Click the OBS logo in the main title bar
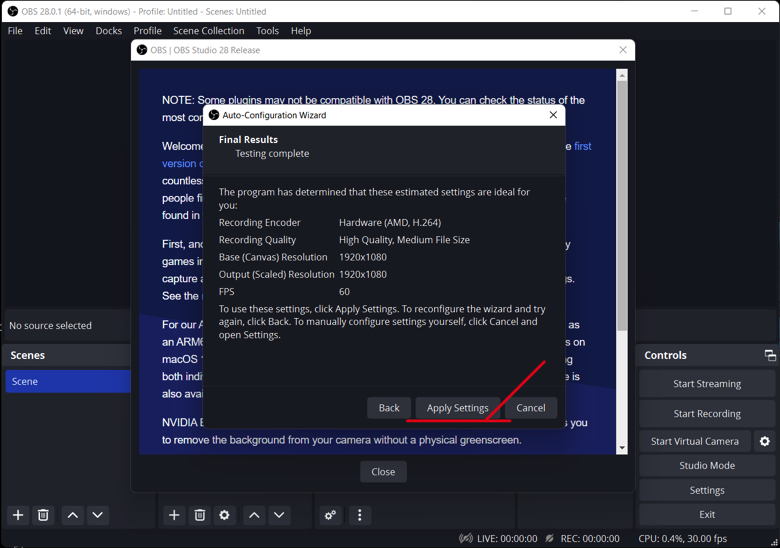 [13, 11]
